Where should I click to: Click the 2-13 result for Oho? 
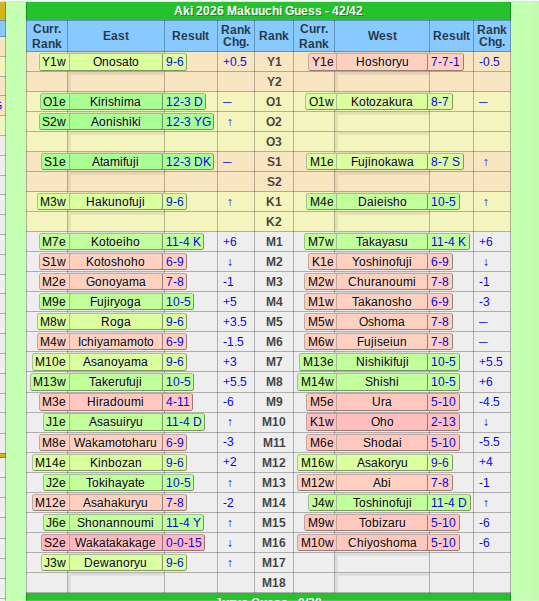coord(444,422)
